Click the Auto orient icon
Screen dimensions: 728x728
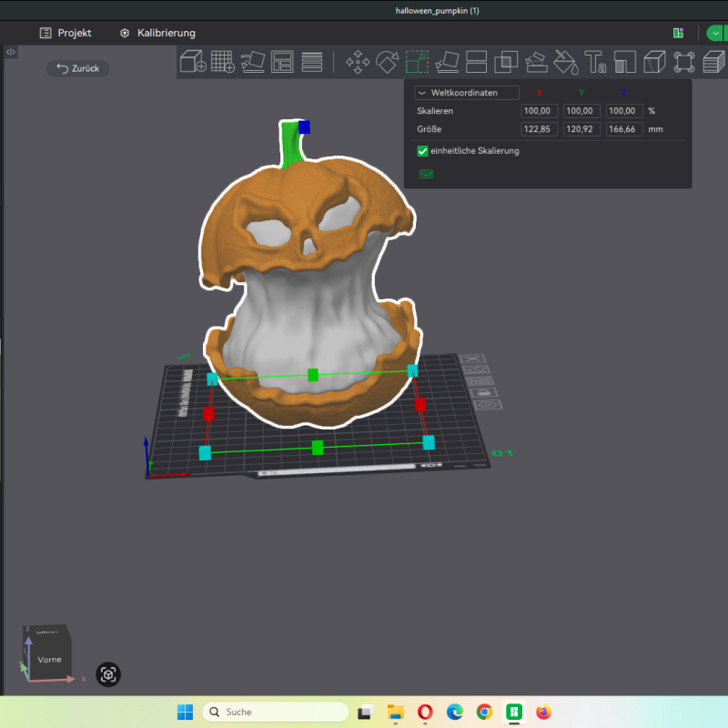click(x=252, y=62)
